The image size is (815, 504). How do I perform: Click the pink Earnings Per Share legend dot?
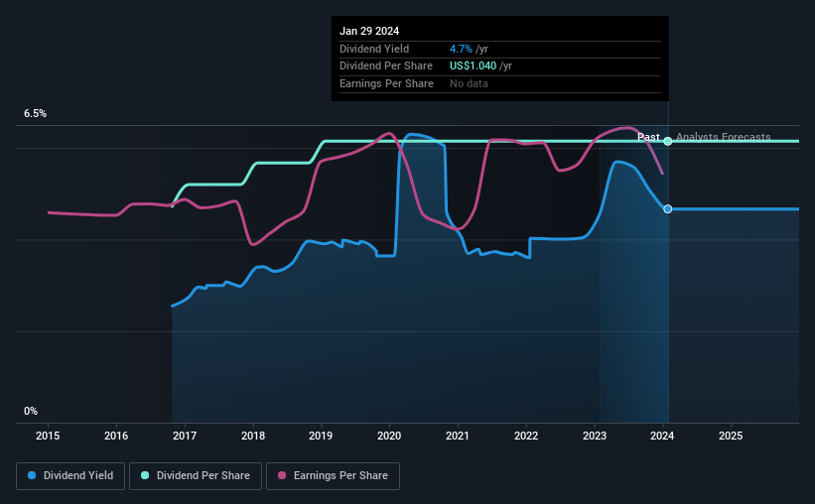[282, 475]
